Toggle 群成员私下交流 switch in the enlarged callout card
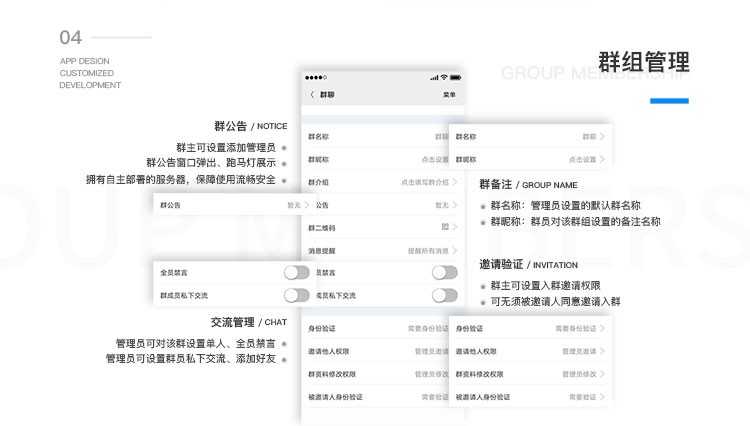 297,295
